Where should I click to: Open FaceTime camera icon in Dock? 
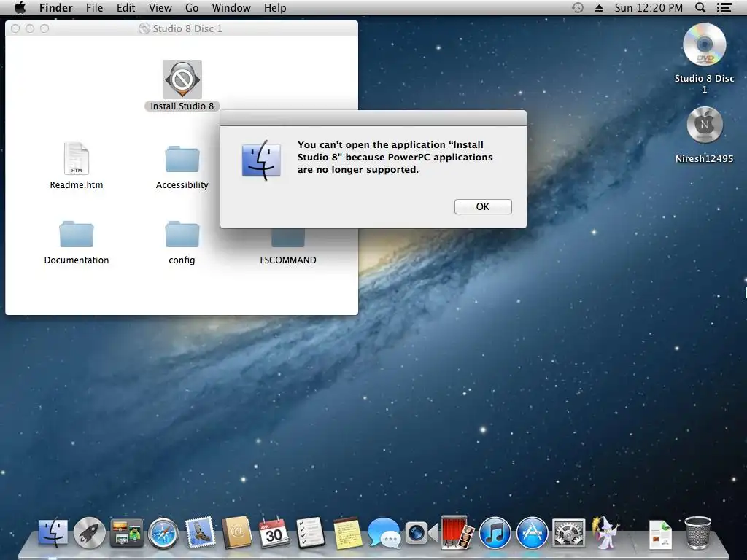pos(421,533)
